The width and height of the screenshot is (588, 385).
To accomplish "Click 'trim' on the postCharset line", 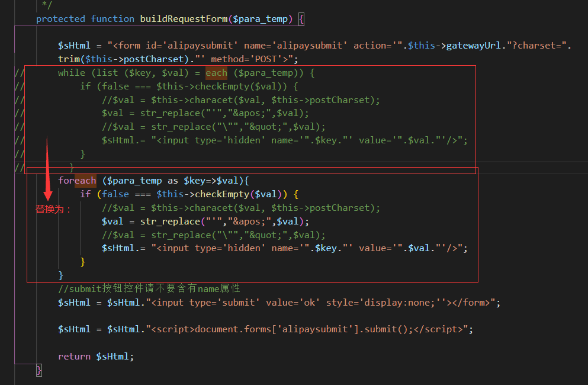I will pos(69,59).
